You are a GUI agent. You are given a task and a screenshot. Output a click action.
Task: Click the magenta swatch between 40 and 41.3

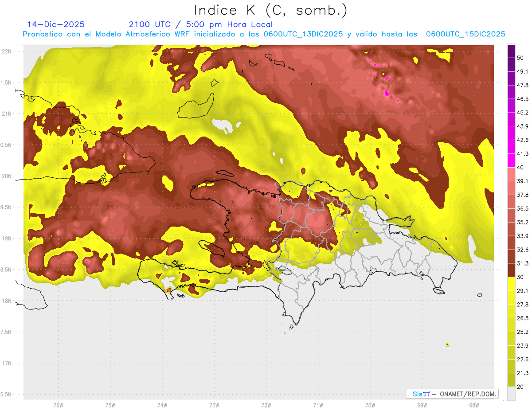tap(511, 161)
